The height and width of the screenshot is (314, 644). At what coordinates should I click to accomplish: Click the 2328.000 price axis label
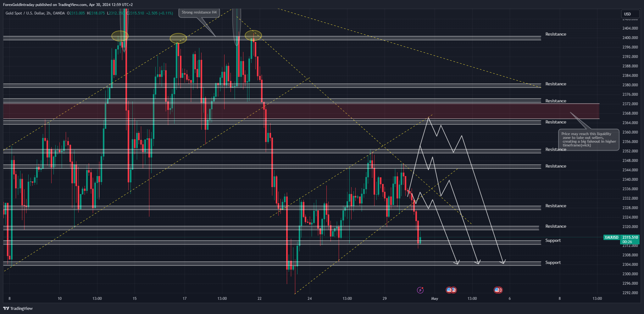pos(630,208)
